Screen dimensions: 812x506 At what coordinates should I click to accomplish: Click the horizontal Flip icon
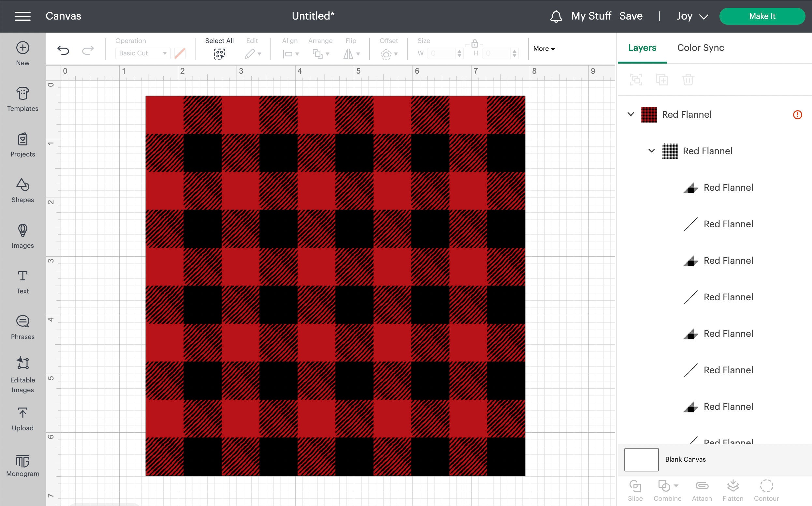point(349,53)
